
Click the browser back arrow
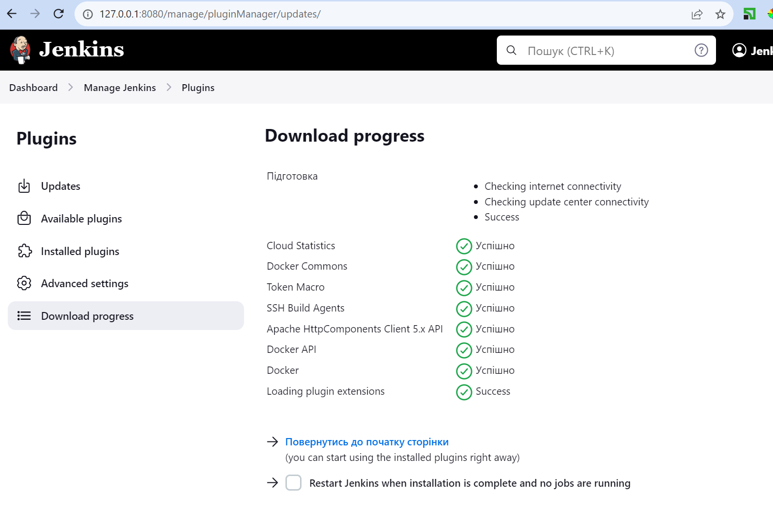pos(12,14)
